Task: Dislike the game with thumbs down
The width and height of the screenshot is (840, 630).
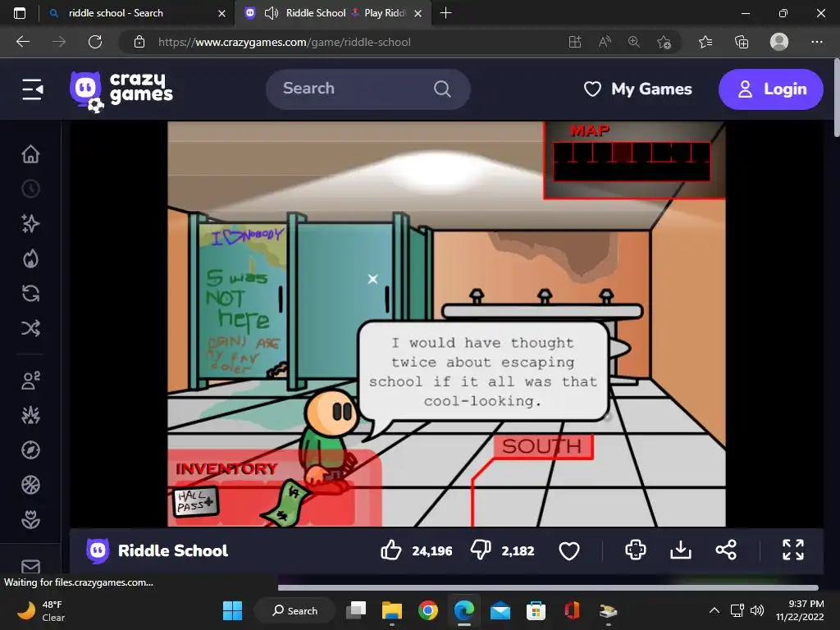Action: pos(481,550)
